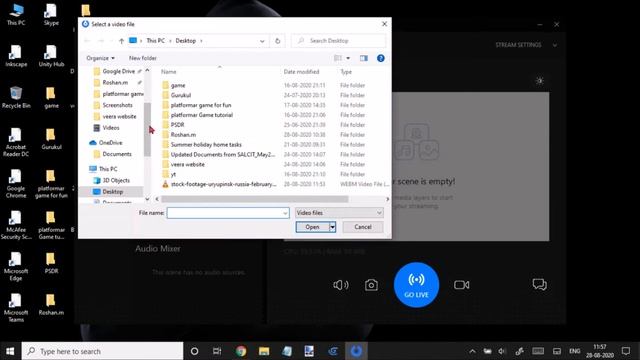Go up one folder level arrow
The width and height of the screenshot is (640, 360).
tap(121, 41)
